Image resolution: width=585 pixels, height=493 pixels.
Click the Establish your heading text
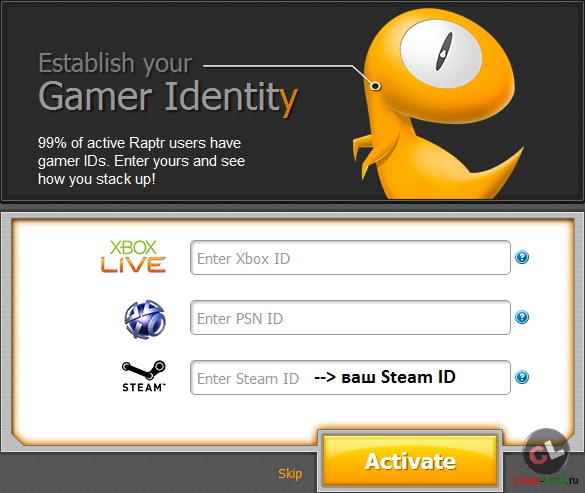115,63
